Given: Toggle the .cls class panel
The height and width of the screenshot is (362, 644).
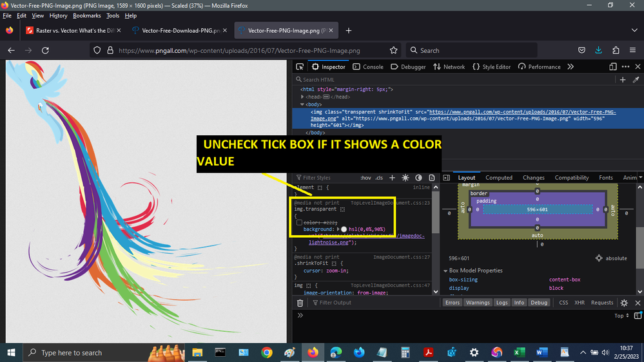Looking at the screenshot, I should [379, 178].
